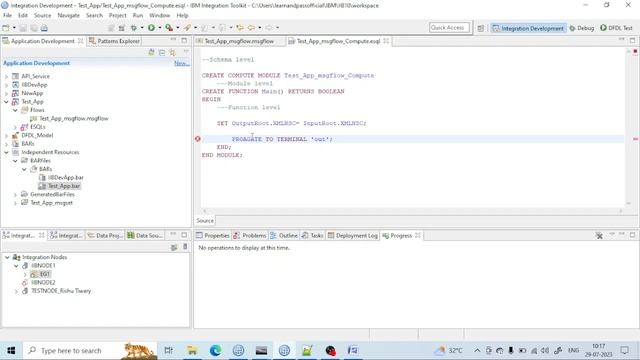Screen dimensions: 640x360
Task: Open the Navigate menu
Action: click(x=68, y=15)
